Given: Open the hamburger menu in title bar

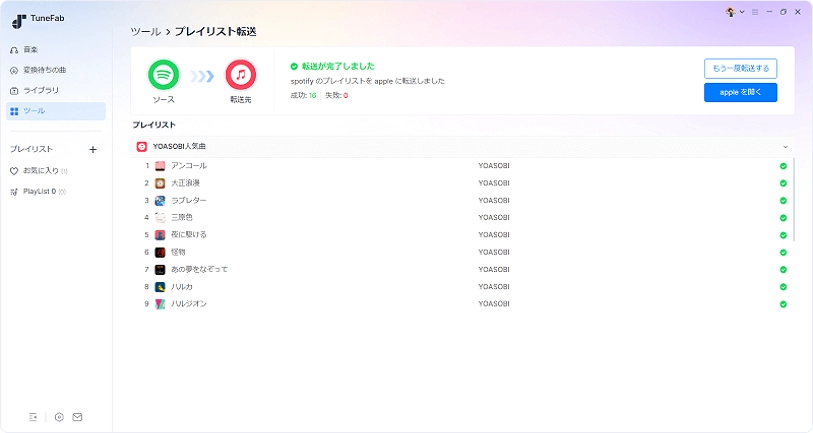Looking at the screenshot, I should coord(755,12).
